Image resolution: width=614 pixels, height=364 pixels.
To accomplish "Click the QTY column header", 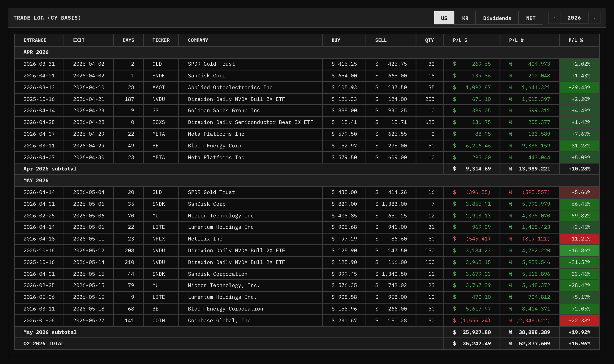I will pyautogui.click(x=429, y=40).
